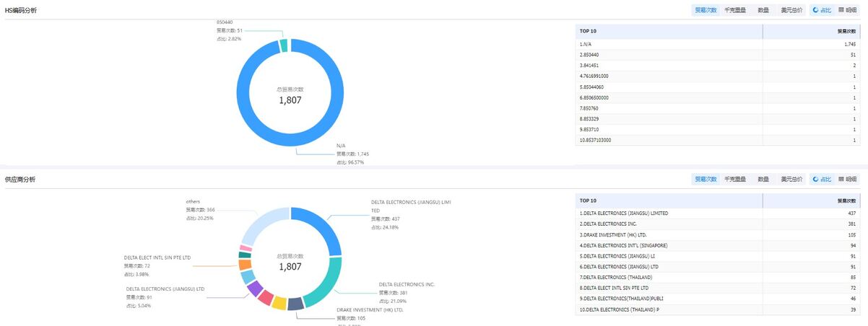The width and height of the screenshot is (868, 326).
Task: Select row 8.853329 in HS table
Action: (717, 118)
